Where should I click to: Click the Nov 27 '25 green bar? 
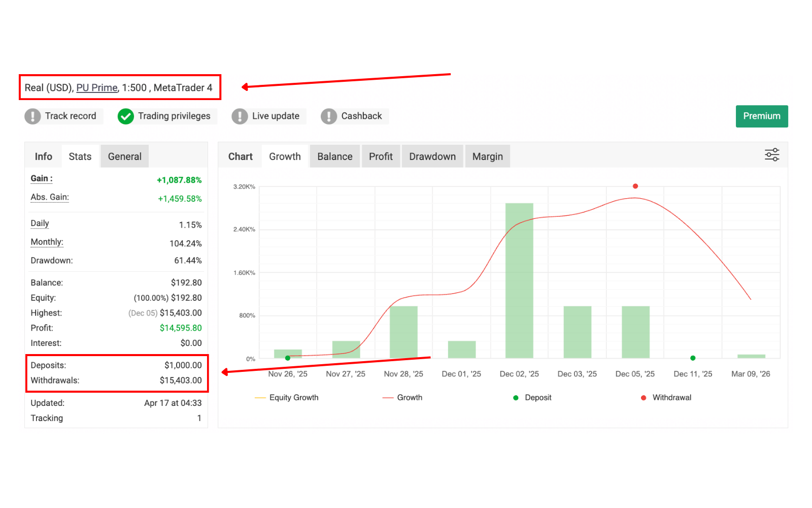click(x=346, y=350)
